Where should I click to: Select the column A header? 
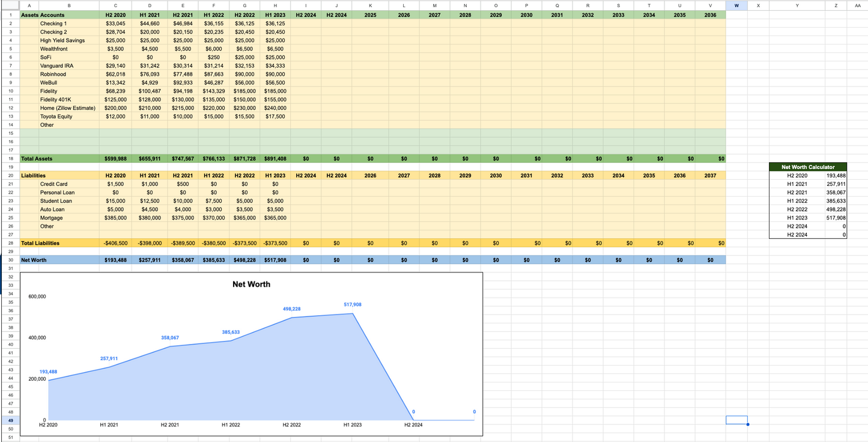[29, 5]
